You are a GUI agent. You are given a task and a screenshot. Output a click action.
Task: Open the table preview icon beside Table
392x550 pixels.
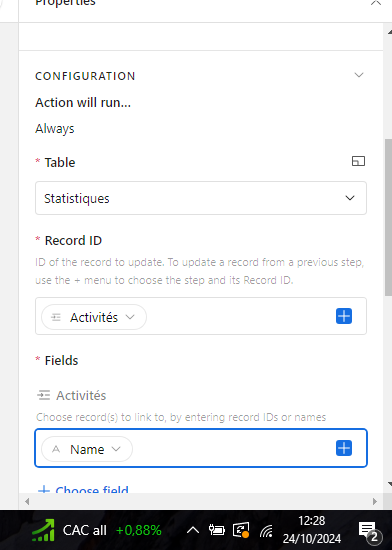point(358,161)
